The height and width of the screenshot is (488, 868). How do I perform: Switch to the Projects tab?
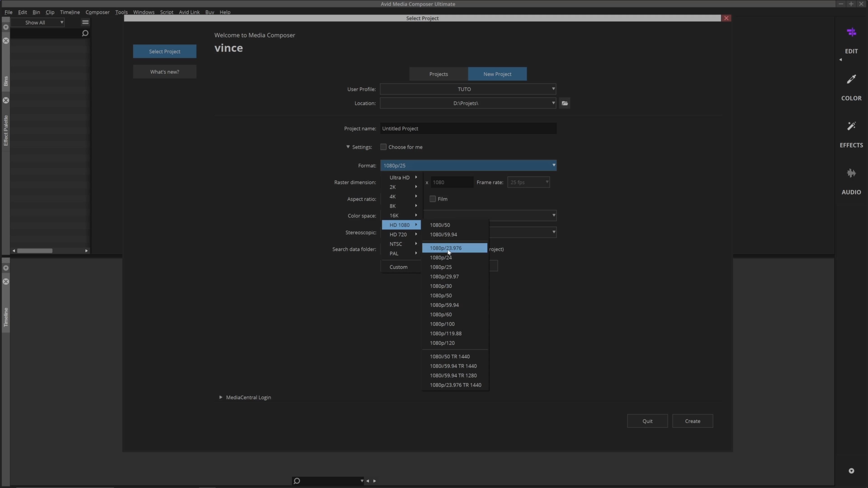point(438,74)
